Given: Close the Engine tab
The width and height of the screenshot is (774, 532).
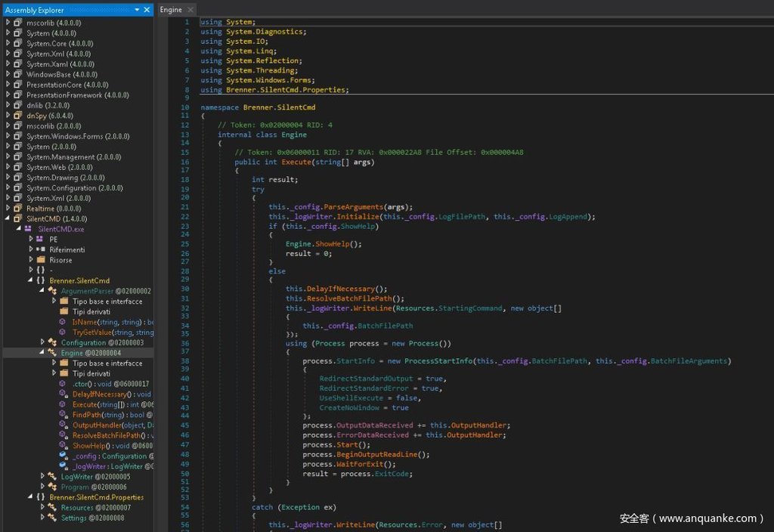Looking at the screenshot, I should (x=190, y=10).
